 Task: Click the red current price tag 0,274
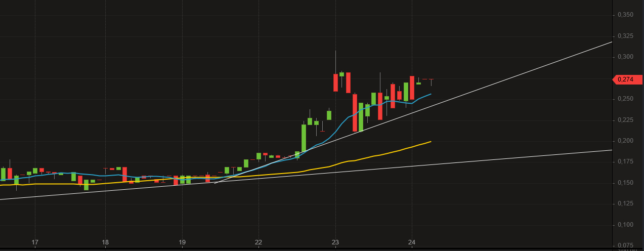click(x=627, y=79)
